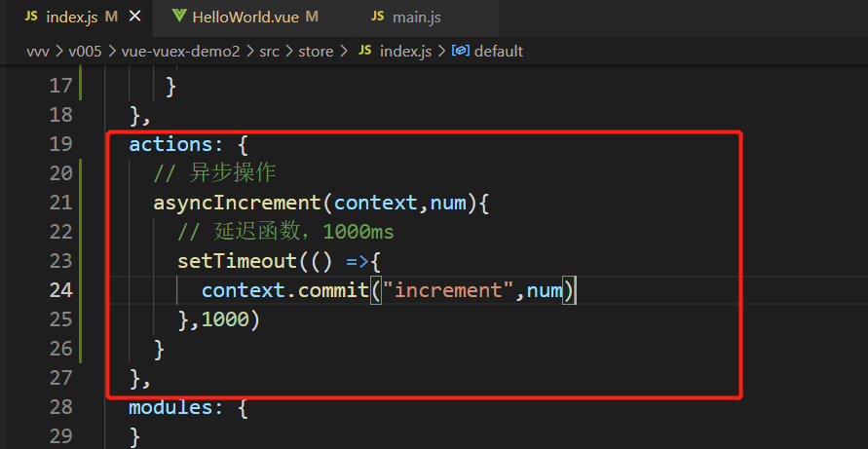Close the index.js tab
Image resolution: width=868 pixels, height=449 pixels.
[134, 18]
